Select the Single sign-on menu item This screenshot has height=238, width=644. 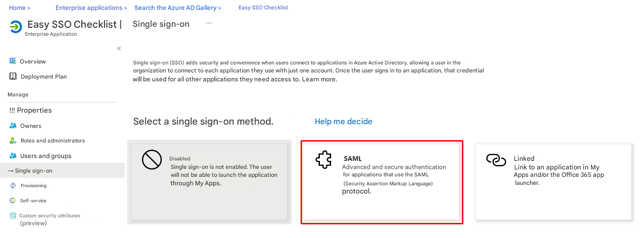pos(62,170)
